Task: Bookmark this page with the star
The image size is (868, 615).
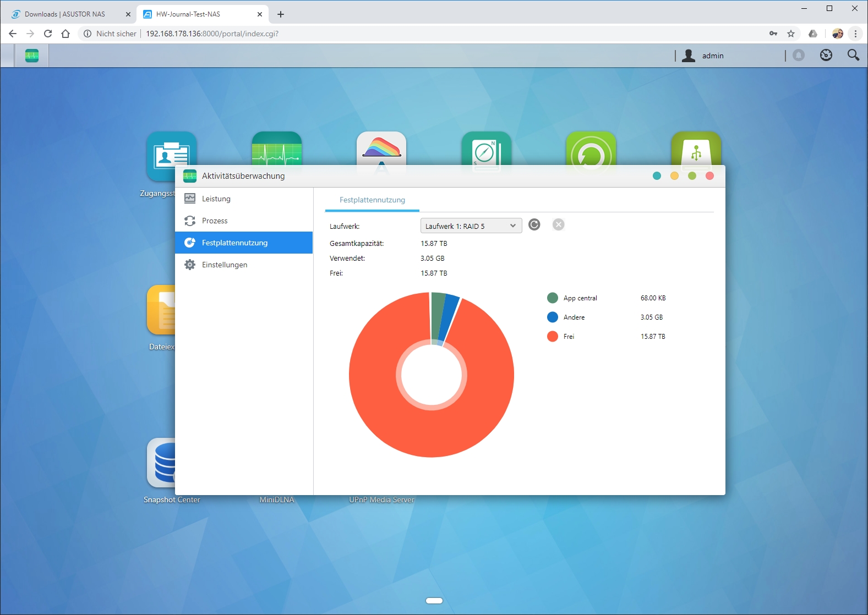Action: click(x=791, y=34)
